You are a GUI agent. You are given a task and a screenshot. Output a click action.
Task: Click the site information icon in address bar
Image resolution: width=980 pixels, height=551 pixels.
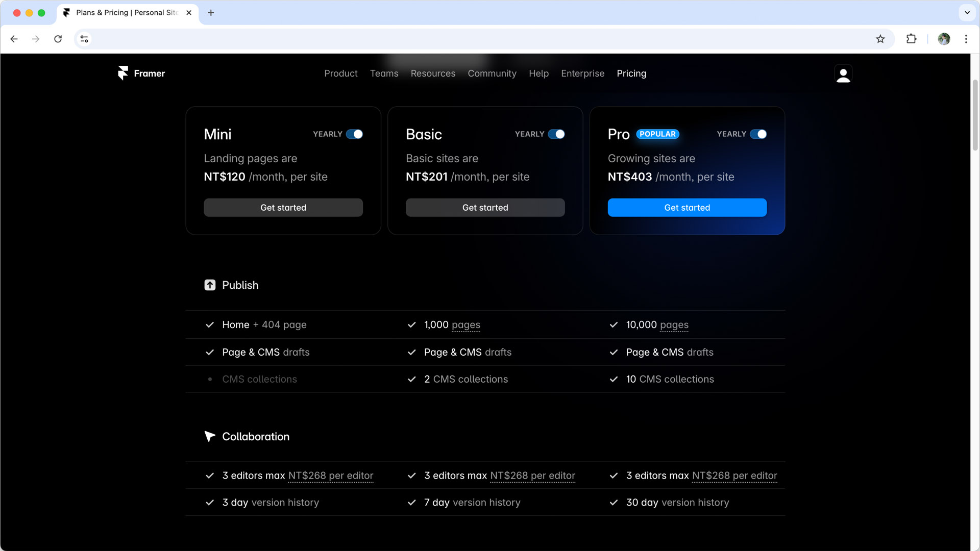click(84, 39)
